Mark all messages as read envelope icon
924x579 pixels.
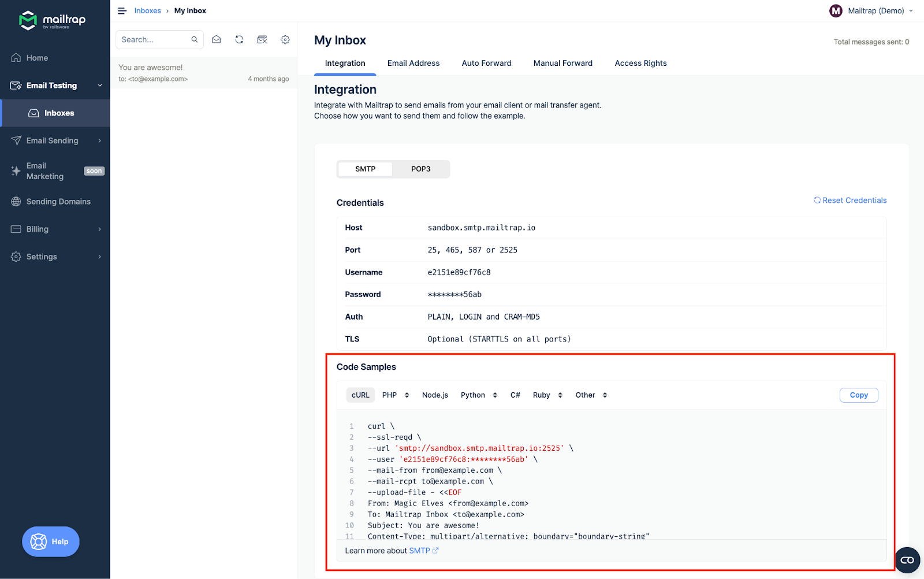[x=217, y=40]
